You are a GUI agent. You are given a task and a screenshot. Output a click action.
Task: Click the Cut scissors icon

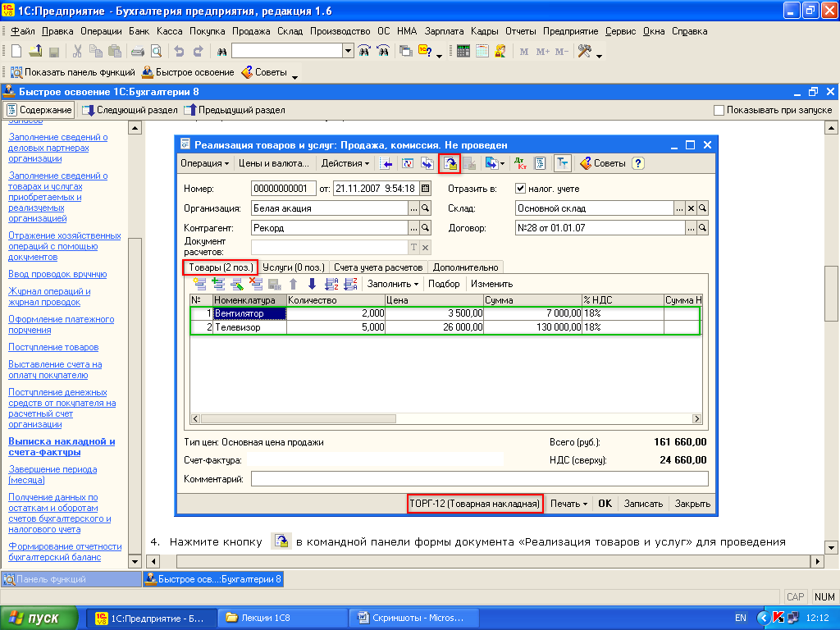coord(77,51)
